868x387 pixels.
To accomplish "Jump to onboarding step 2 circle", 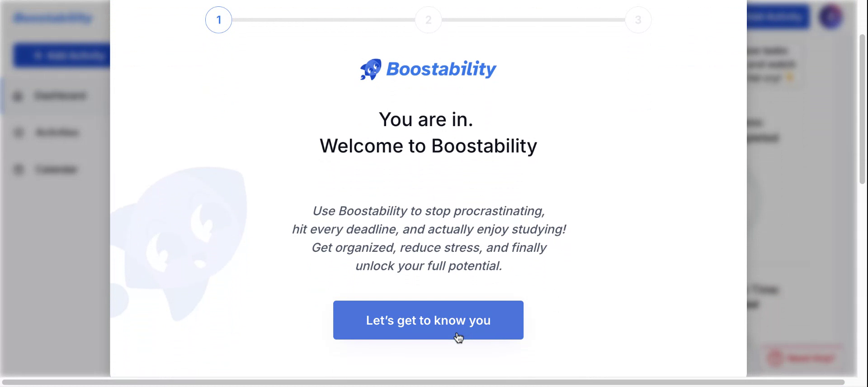I will [x=428, y=20].
